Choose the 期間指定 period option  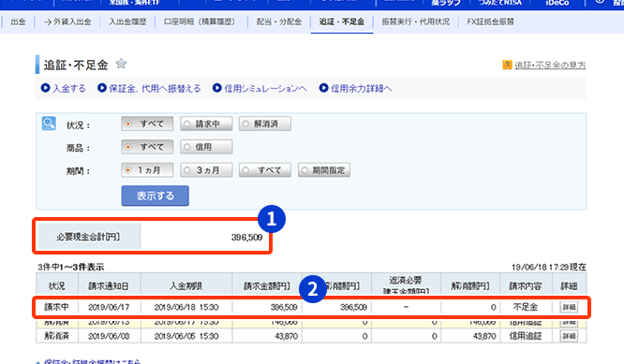(324, 170)
